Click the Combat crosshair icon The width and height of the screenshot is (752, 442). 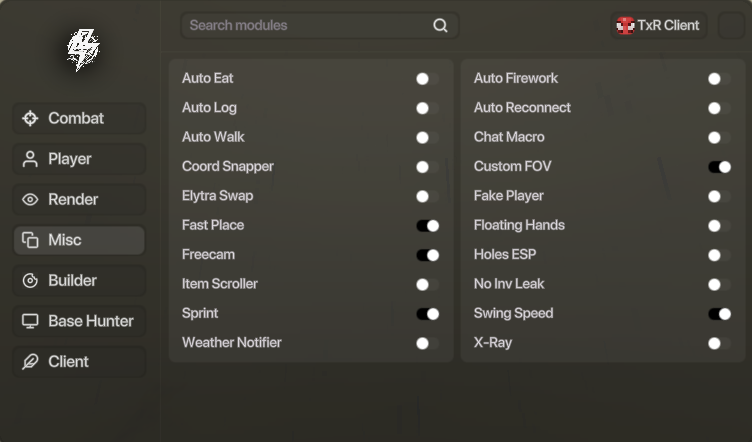30,118
